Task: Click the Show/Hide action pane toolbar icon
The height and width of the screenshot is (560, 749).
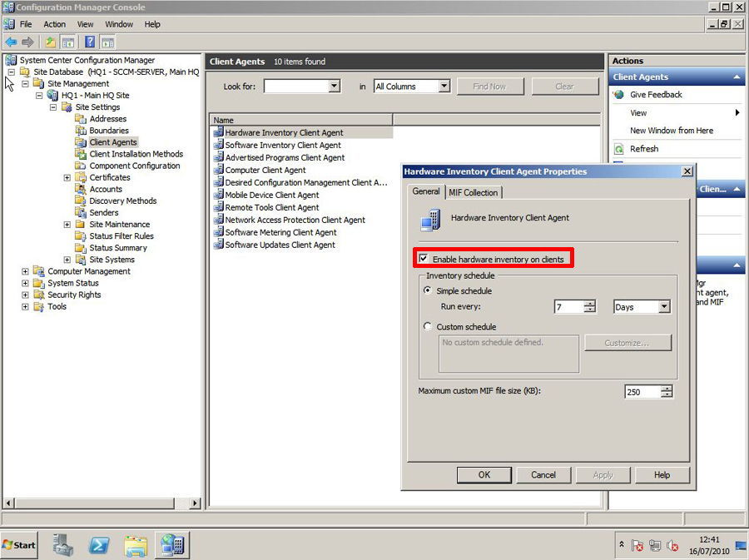Action: 107,42
